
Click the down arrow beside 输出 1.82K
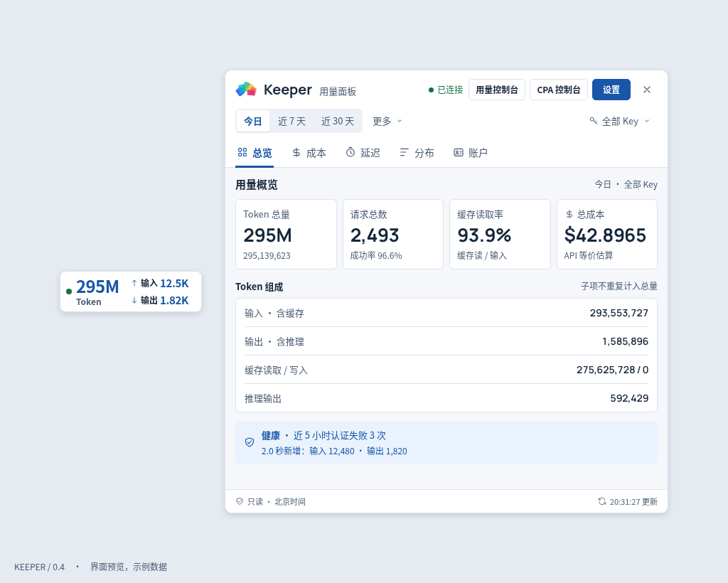pos(134,300)
